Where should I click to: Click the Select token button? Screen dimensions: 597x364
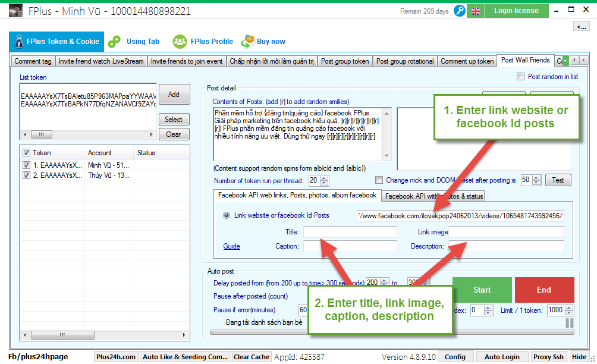pyautogui.click(x=174, y=120)
